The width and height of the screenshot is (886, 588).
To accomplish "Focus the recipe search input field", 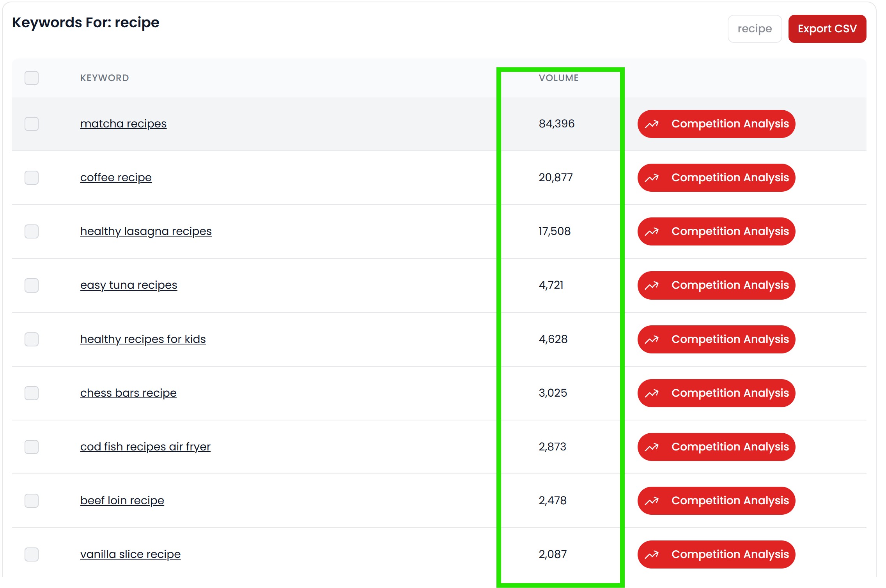I will 755,29.
